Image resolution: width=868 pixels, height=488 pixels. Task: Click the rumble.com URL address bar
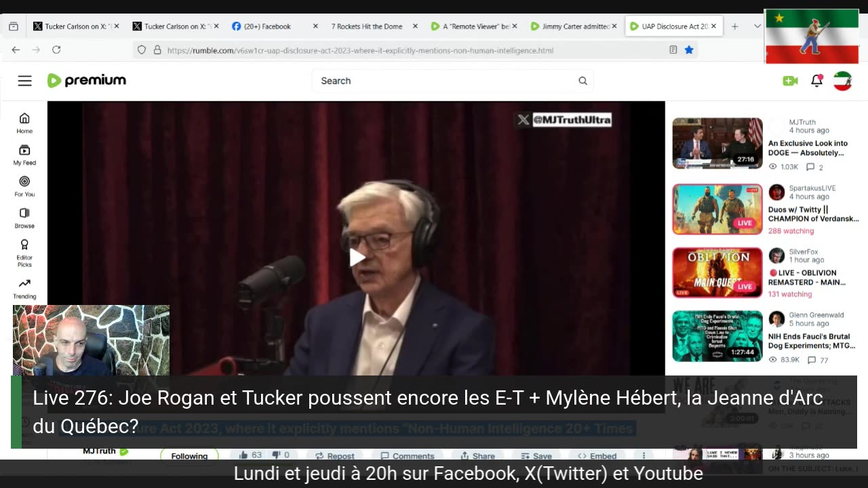(414, 50)
